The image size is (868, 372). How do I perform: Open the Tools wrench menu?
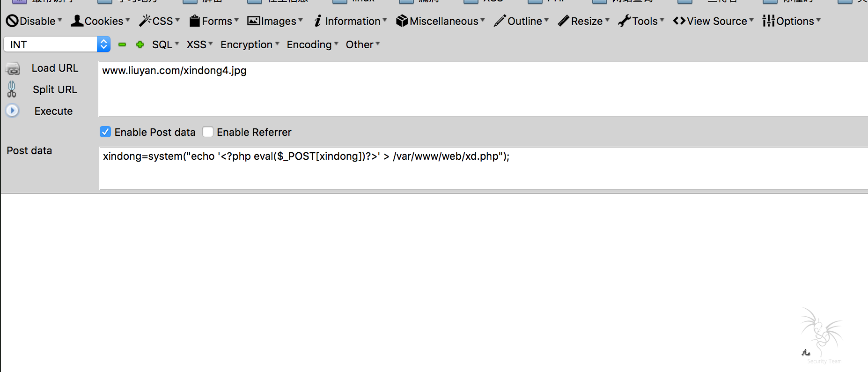[641, 21]
